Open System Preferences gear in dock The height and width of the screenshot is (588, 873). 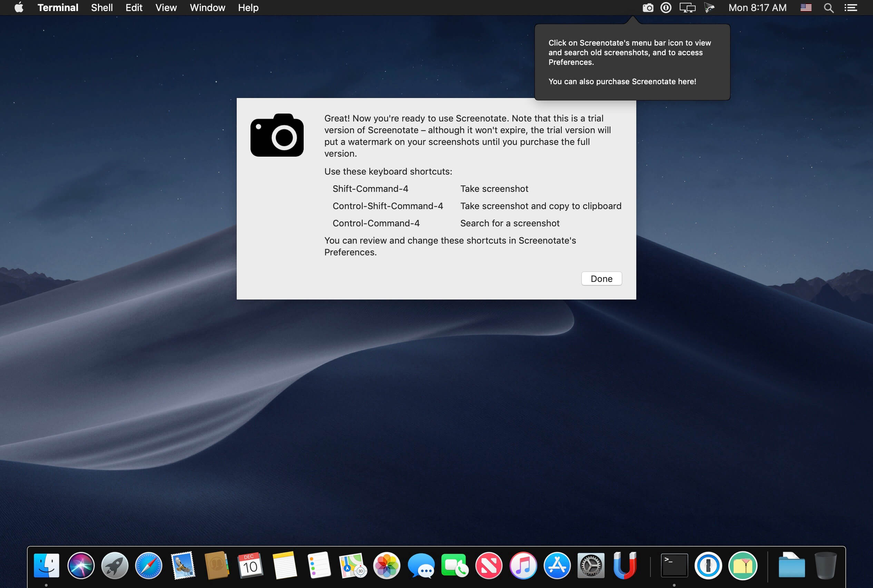pyautogui.click(x=591, y=565)
